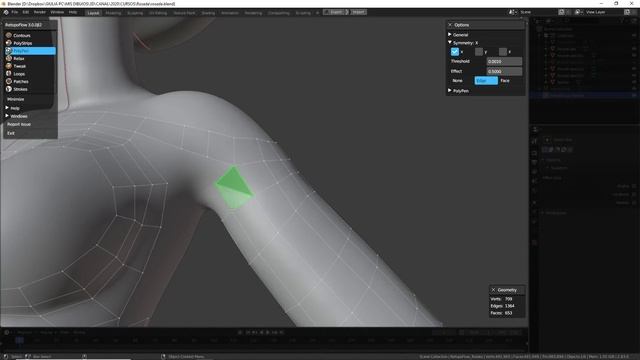640x360 pixels.
Task: Switch to the Rendering workspace tab
Action: [253, 13]
